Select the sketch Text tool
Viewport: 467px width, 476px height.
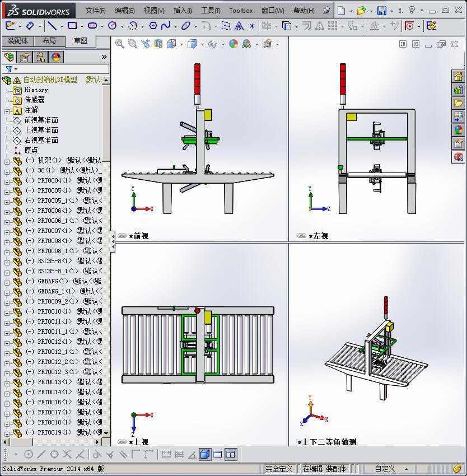[x=239, y=26]
